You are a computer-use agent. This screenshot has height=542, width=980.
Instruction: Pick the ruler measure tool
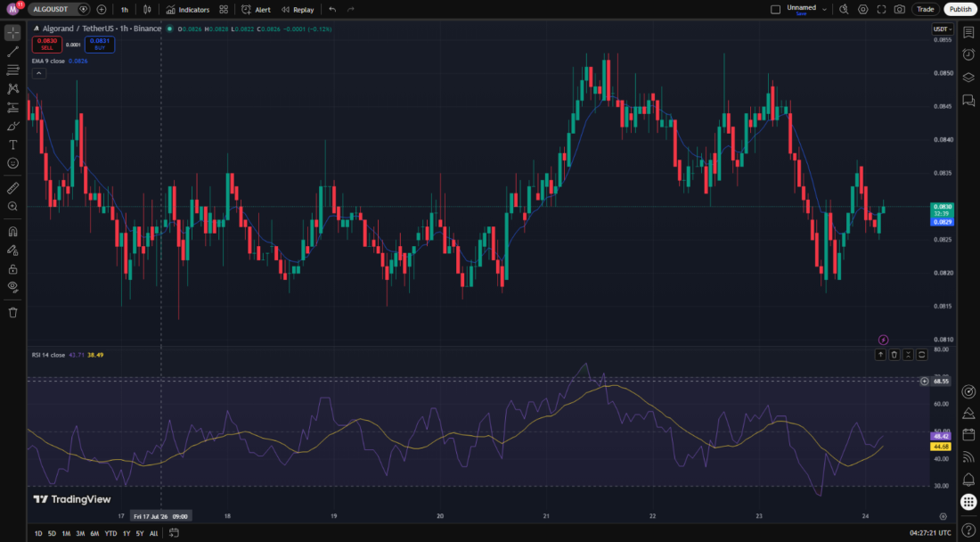click(x=12, y=187)
